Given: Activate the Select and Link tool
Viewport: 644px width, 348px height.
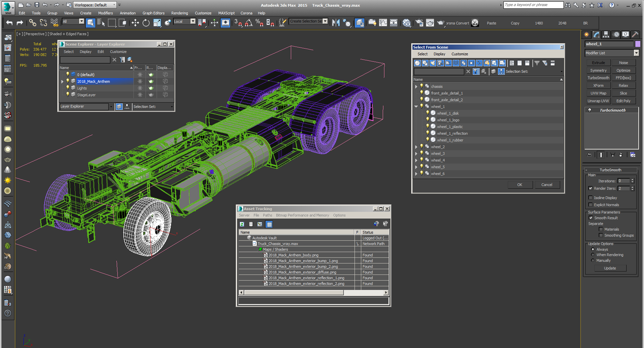Looking at the screenshot, I should (33, 23).
